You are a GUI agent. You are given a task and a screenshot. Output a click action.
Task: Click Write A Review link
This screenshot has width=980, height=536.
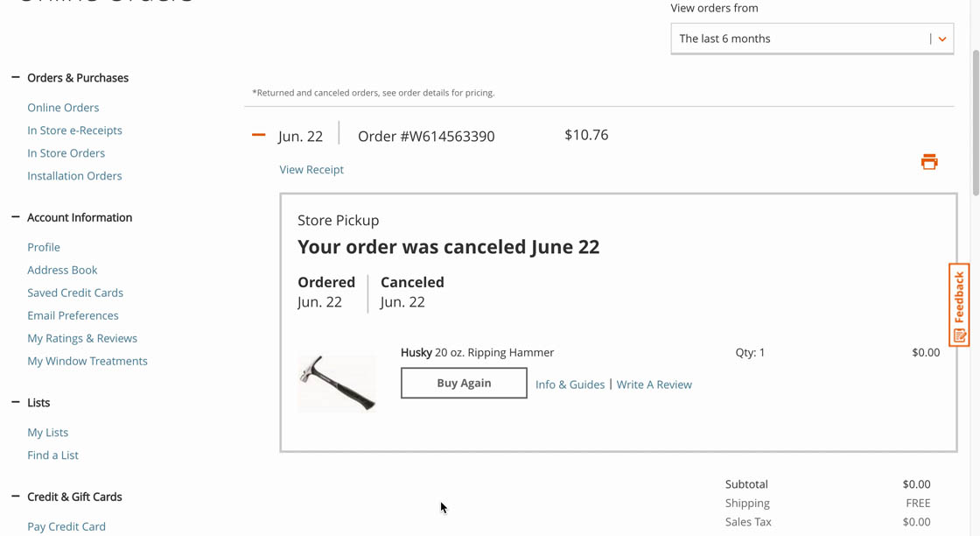coord(654,384)
